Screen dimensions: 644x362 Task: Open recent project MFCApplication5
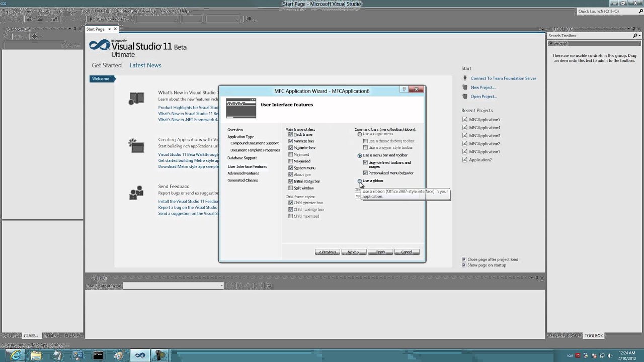click(x=485, y=120)
